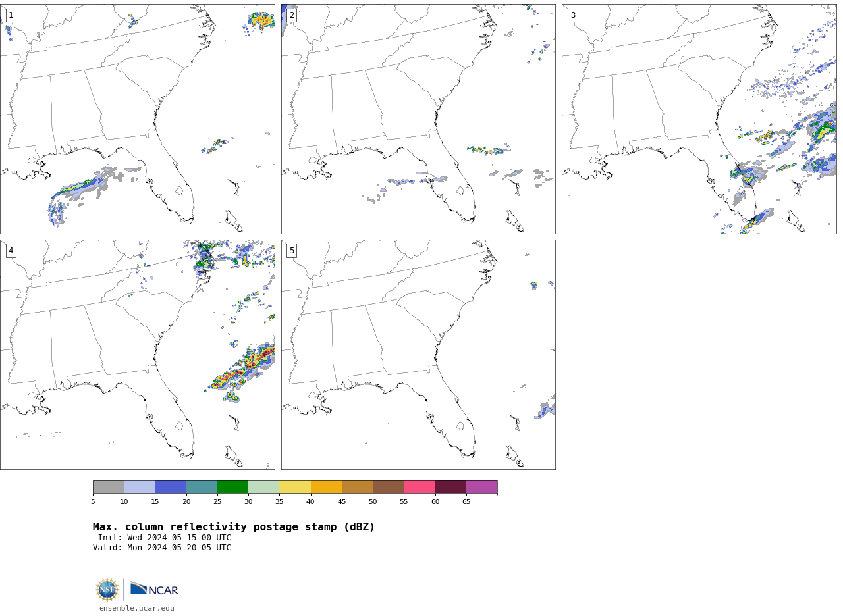Click the pink 55-60 dBZ swatch
This screenshot has height=616, width=843.
click(x=420, y=487)
